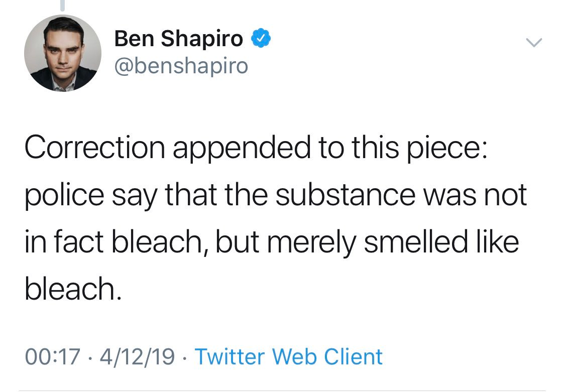Open the tweet options chevron menu
This screenshot has width=565, height=392.
[534, 43]
